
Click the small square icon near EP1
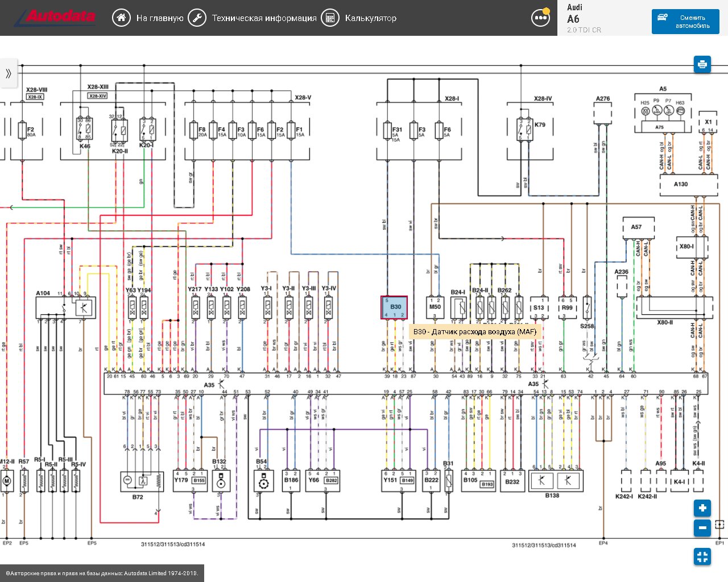pyautogui.click(x=719, y=525)
